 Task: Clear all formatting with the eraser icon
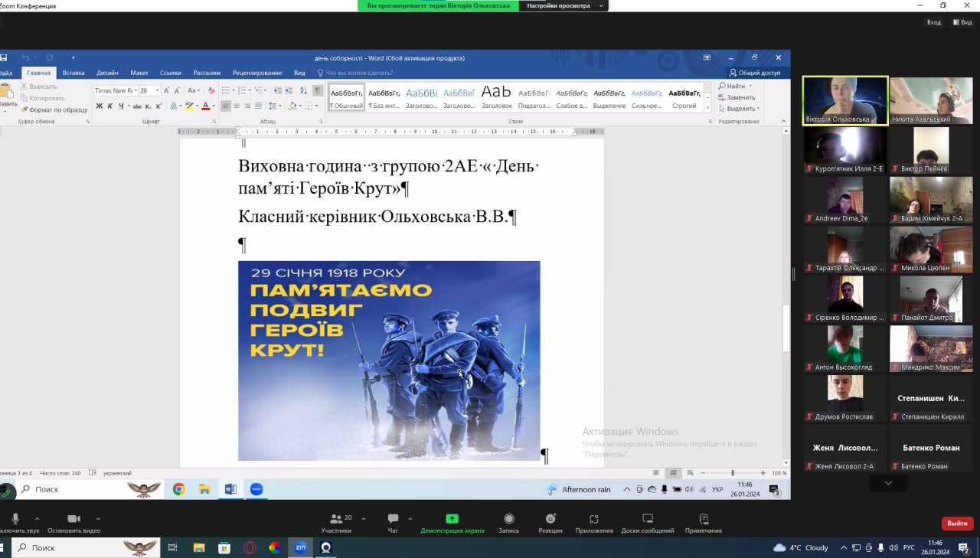[211, 90]
